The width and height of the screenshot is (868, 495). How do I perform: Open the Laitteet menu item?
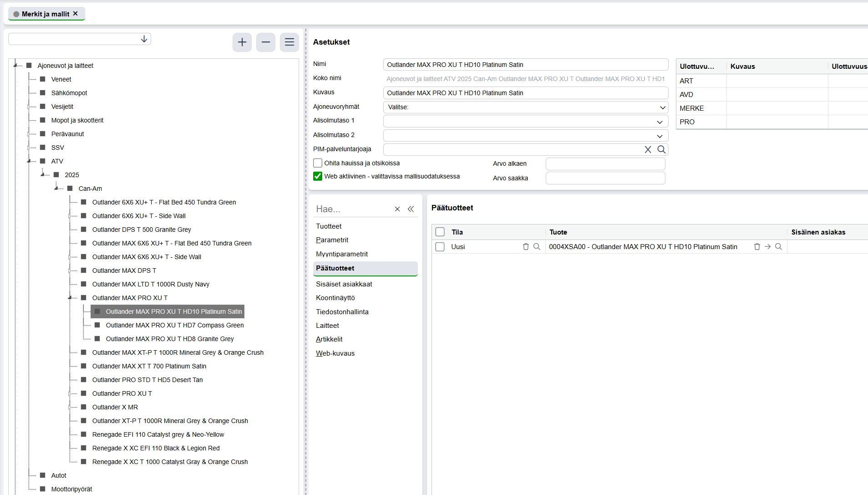click(328, 326)
